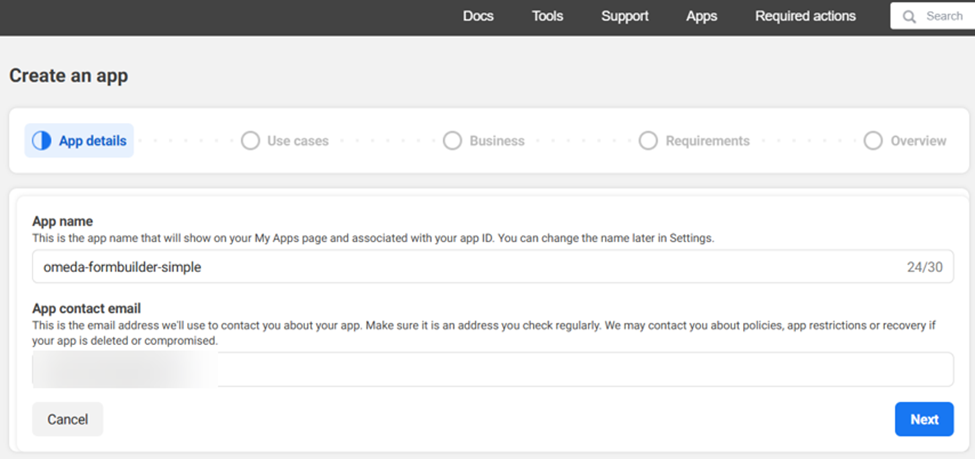Image resolution: width=975 pixels, height=459 pixels.
Task: Jump to the Requirements step
Action: (707, 141)
